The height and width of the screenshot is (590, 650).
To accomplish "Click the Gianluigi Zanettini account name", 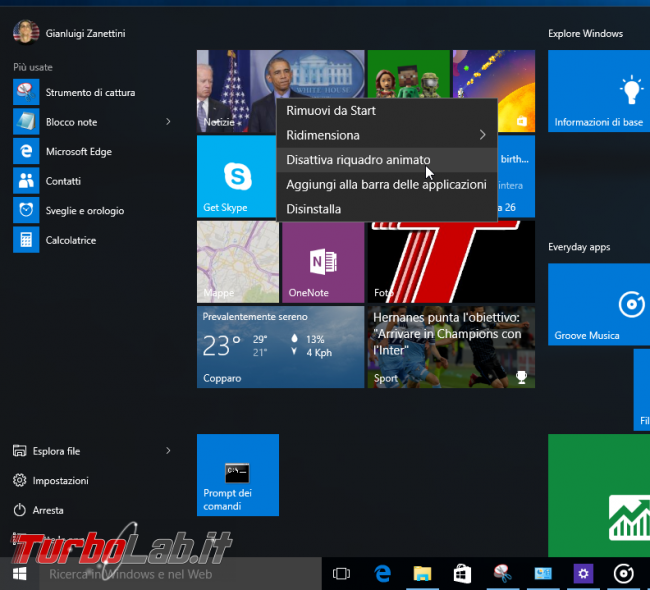I will coord(85,33).
